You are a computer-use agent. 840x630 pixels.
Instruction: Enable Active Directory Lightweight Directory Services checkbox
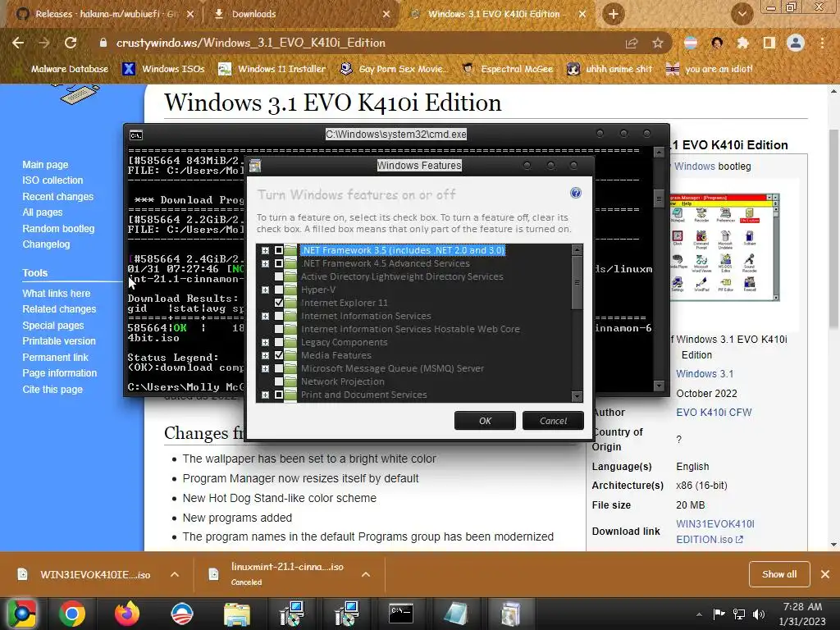click(x=279, y=276)
